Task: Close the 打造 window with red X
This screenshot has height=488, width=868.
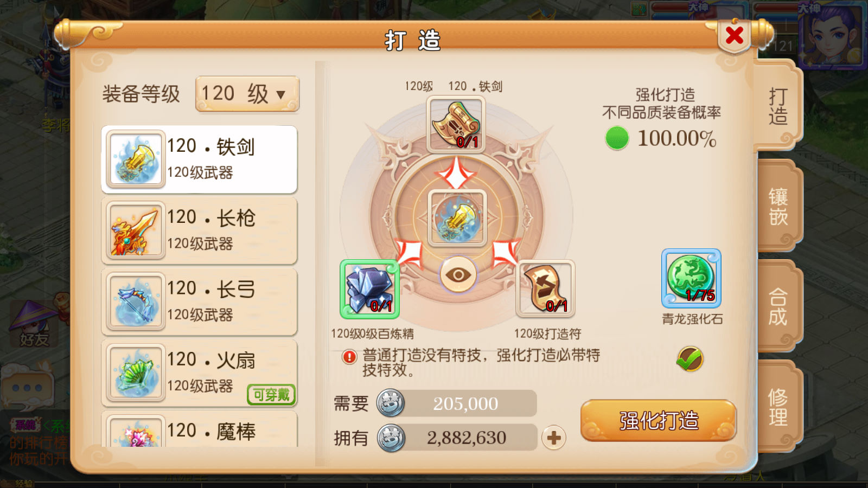Action: tap(735, 36)
